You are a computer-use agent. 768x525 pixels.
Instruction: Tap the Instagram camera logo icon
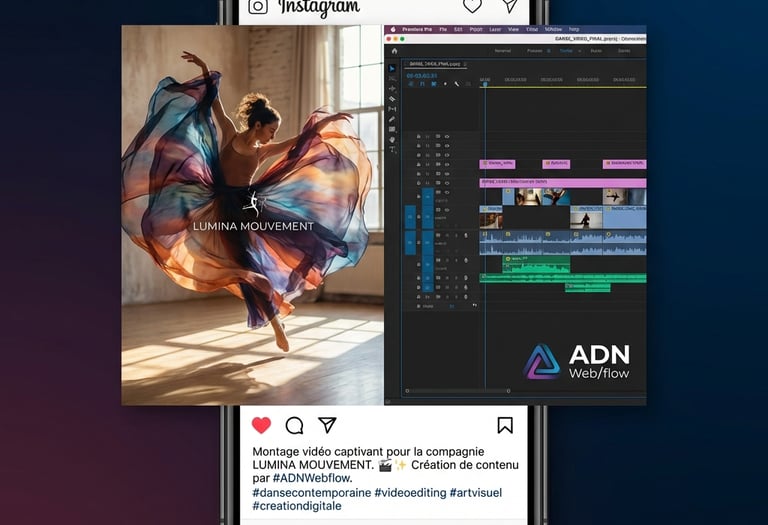coord(258,6)
